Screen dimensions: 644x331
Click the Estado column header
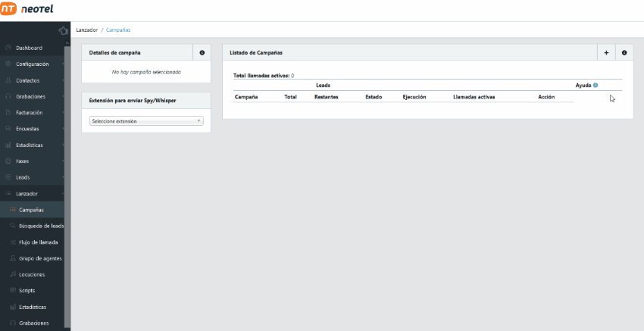click(374, 98)
